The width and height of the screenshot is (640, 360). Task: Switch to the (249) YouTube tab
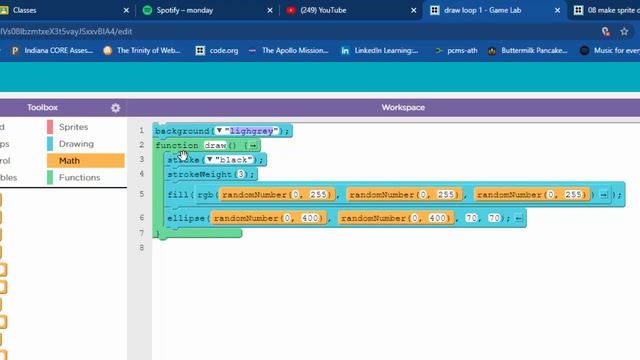[x=351, y=10]
